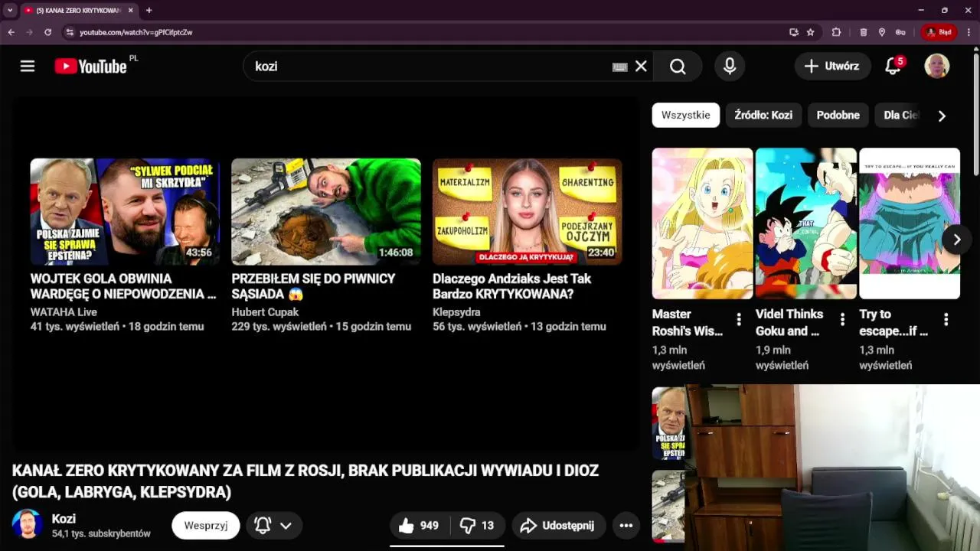Viewport: 980px width, 551px height.
Task: Show the next shorts with the arrow
Action: (x=957, y=240)
